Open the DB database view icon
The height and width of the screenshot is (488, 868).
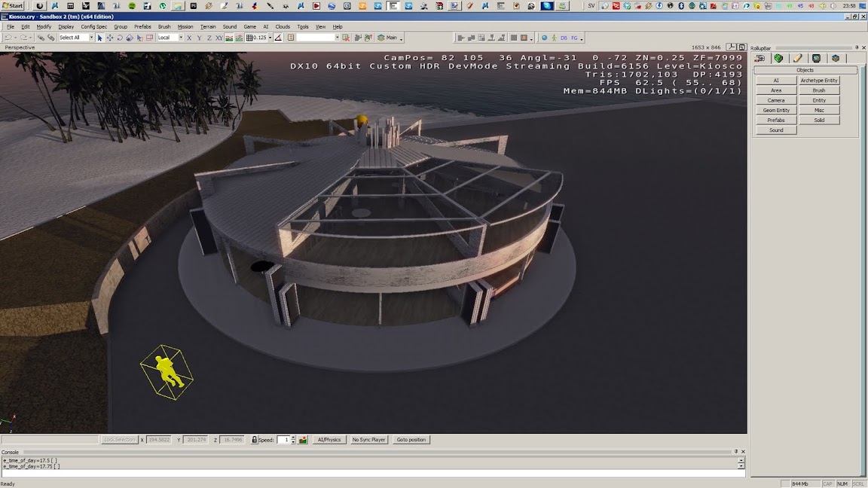point(564,38)
